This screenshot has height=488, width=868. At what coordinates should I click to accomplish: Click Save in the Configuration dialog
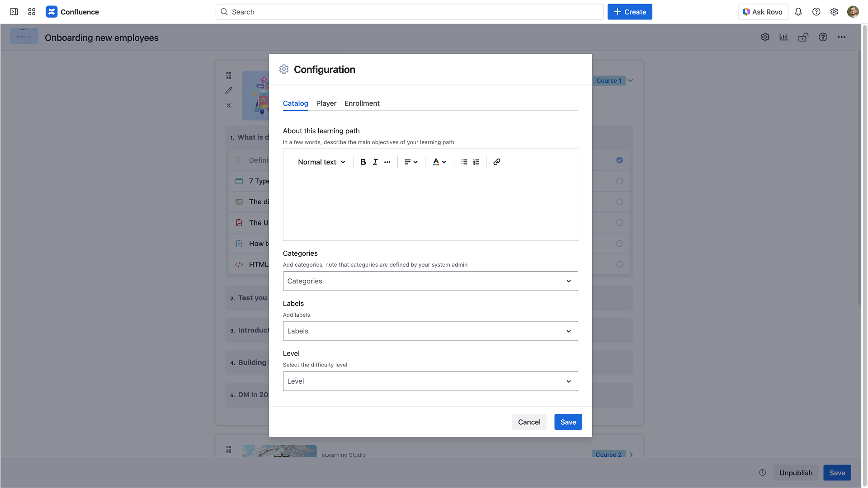[568, 422]
